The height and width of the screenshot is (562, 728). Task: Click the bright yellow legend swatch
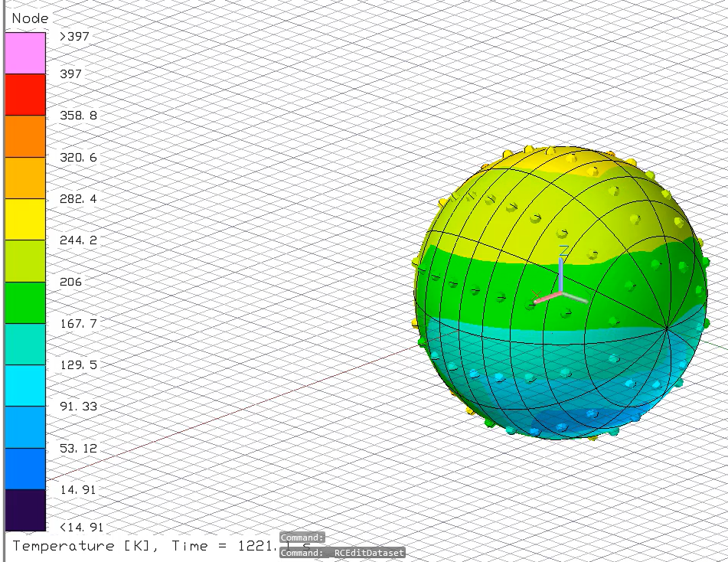coord(25,219)
